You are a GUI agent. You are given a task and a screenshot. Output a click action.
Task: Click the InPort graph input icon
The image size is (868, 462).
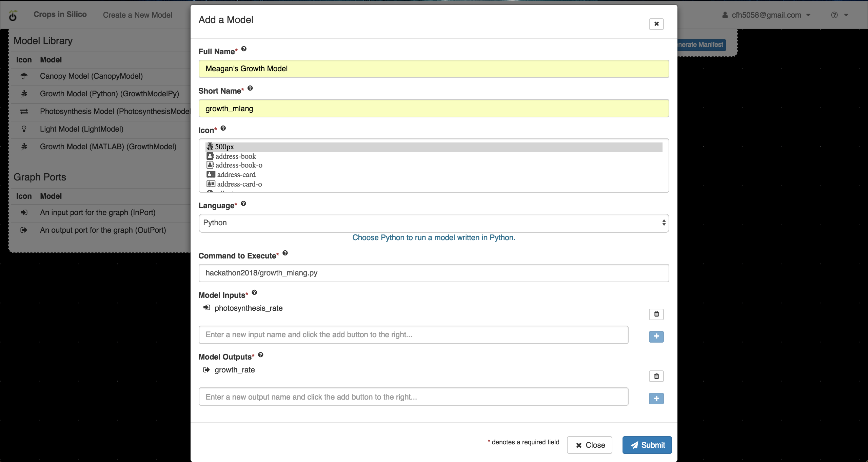coord(23,213)
